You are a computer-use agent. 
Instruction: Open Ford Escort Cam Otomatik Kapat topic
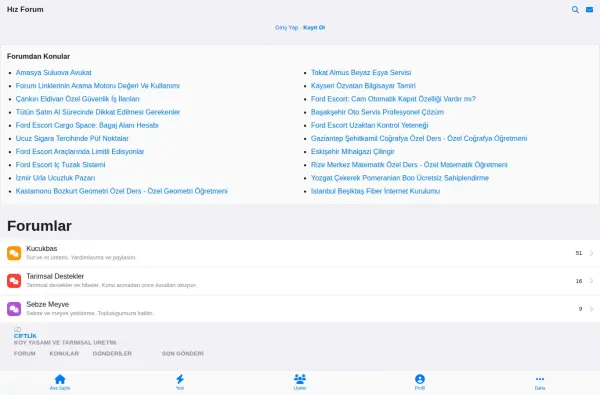tap(393, 99)
